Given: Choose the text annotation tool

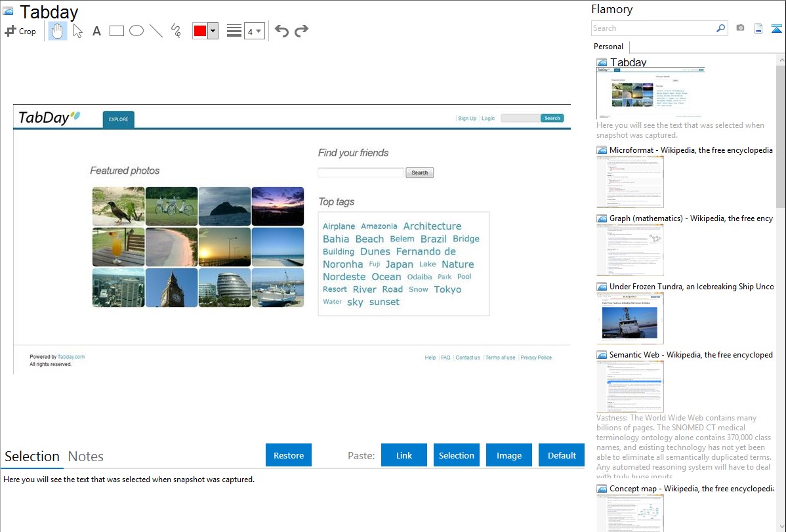Looking at the screenshot, I should pyautogui.click(x=96, y=31).
